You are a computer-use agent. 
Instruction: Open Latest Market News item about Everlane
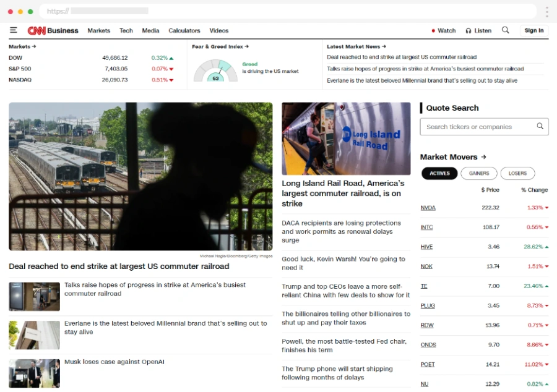pyautogui.click(x=422, y=80)
